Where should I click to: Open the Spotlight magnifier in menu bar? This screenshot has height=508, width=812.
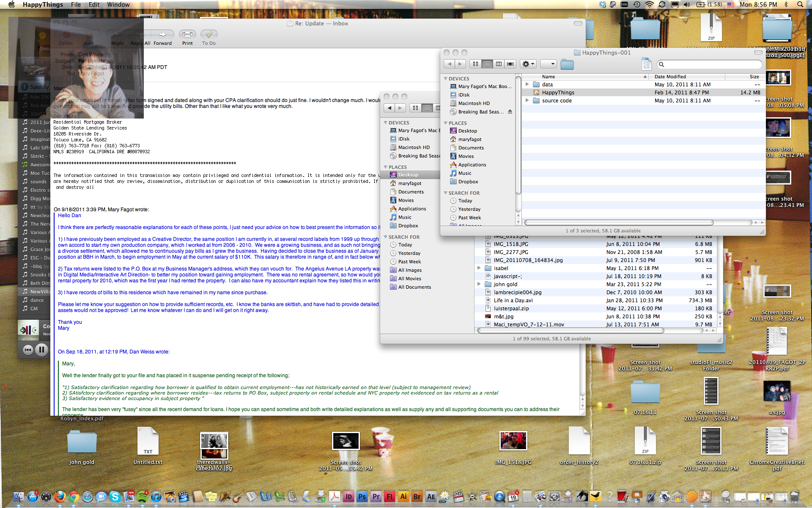pos(800,5)
